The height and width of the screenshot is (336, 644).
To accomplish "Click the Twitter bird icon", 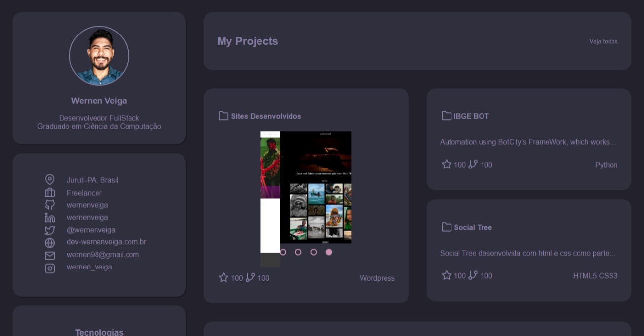I will pyautogui.click(x=50, y=230).
